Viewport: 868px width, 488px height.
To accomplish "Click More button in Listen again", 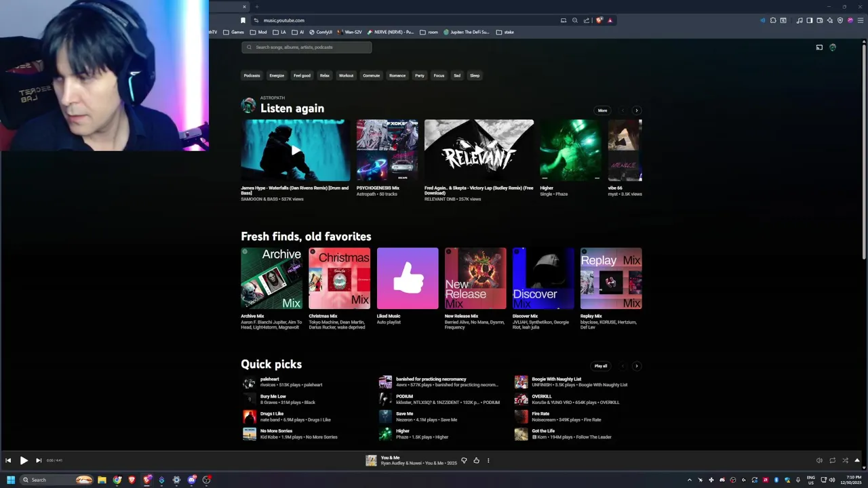I will click(602, 110).
